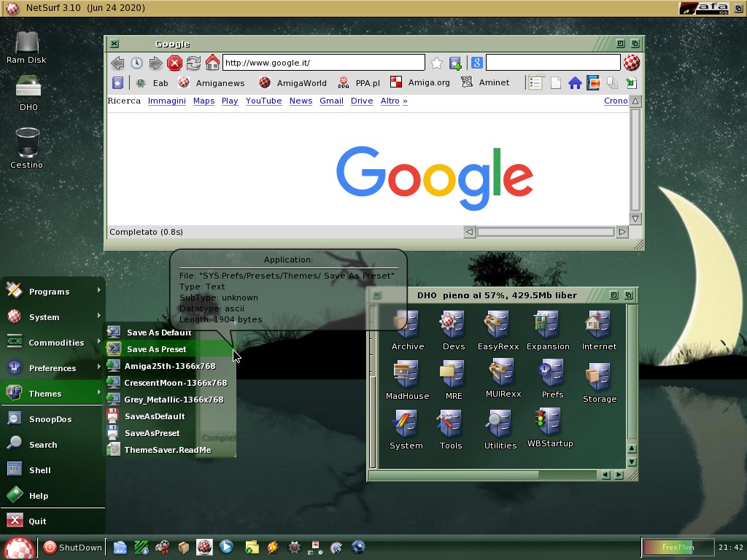Open the Utilities drawer icon

tap(500, 428)
